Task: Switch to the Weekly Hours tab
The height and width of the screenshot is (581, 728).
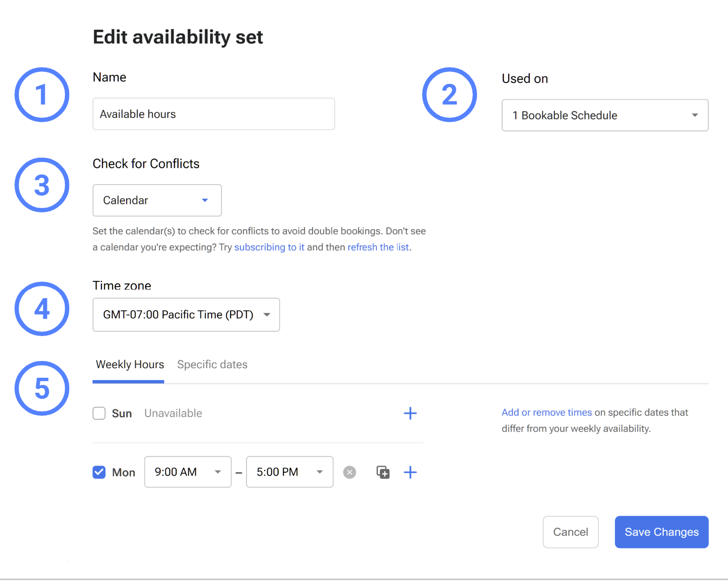Action: coord(129,365)
